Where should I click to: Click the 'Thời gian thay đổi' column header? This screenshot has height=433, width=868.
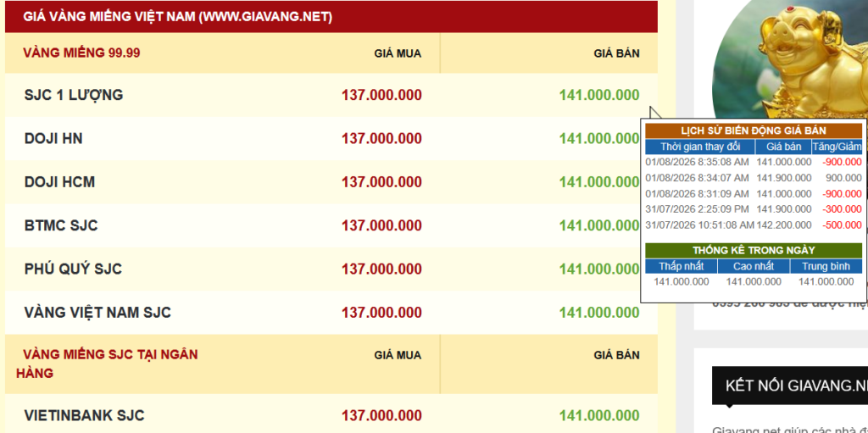(x=700, y=147)
